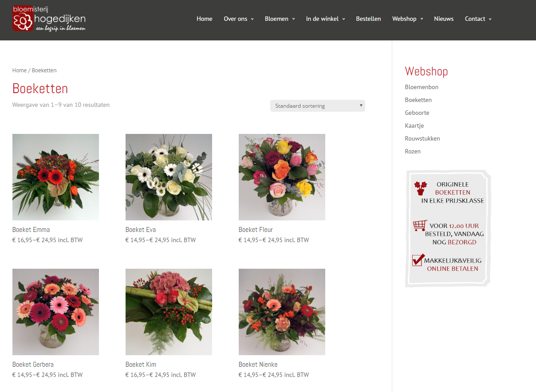Open the Kaartje category in sidebar
The height and width of the screenshot is (392, 536).
(x=414, y=125)
